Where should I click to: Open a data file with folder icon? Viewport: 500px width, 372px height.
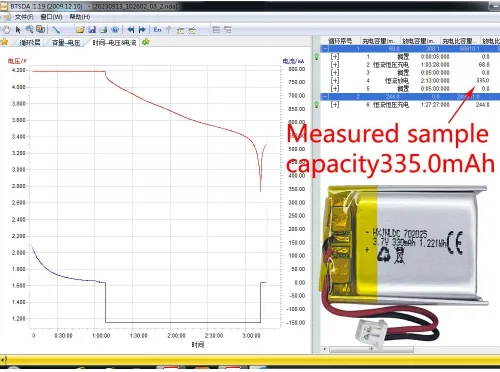coord(80,30)
